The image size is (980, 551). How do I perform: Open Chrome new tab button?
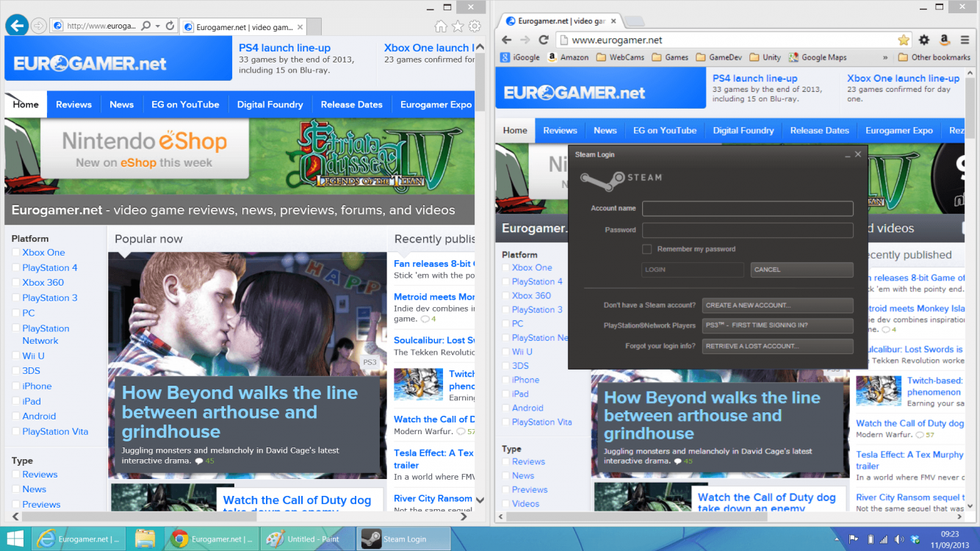634,21
